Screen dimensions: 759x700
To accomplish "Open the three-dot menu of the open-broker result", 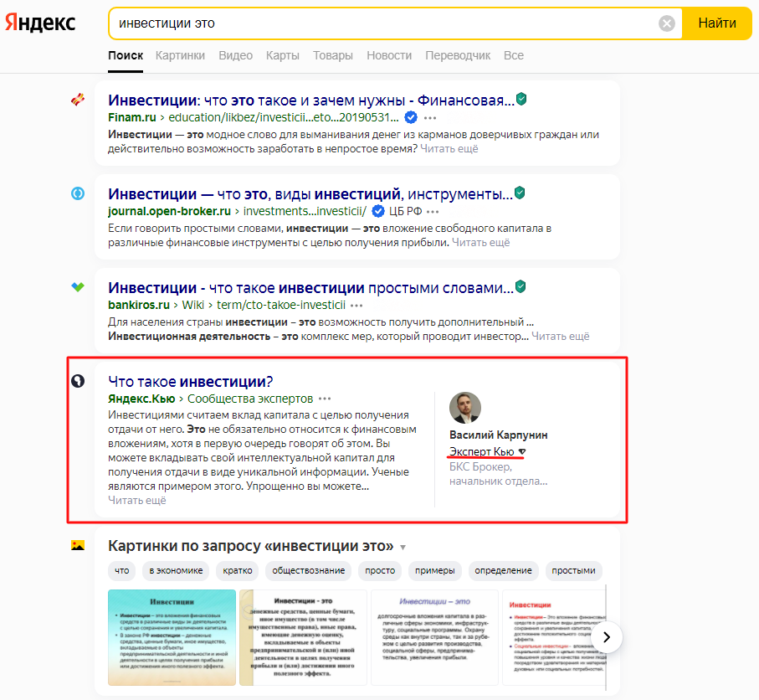I will click(433, 212).
